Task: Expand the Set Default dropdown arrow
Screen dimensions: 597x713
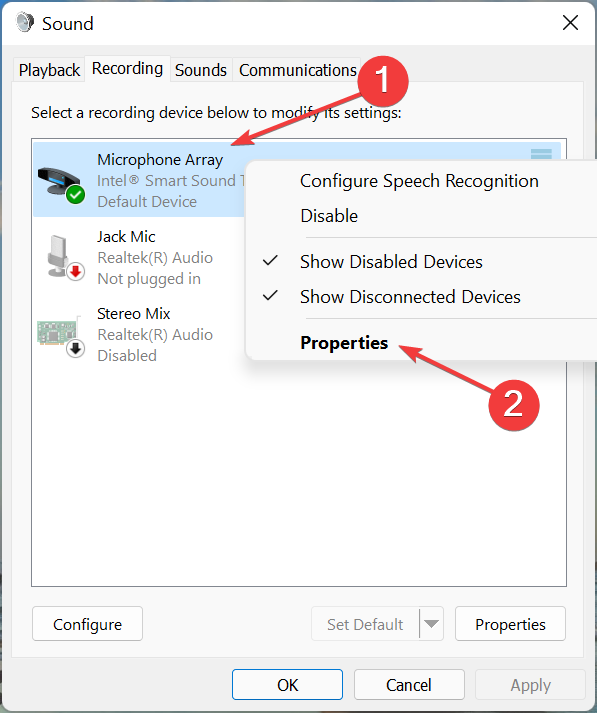Action: click(x=431, y=623)
